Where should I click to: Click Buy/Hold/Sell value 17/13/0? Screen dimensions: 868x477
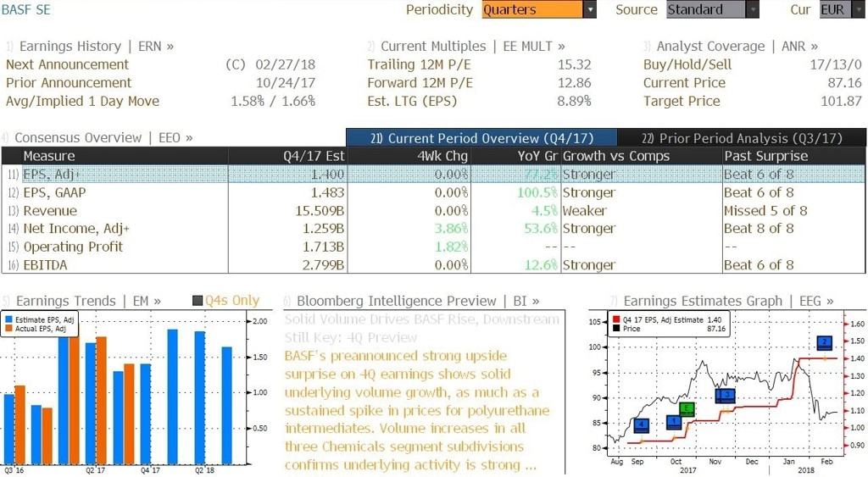[835, 64]
